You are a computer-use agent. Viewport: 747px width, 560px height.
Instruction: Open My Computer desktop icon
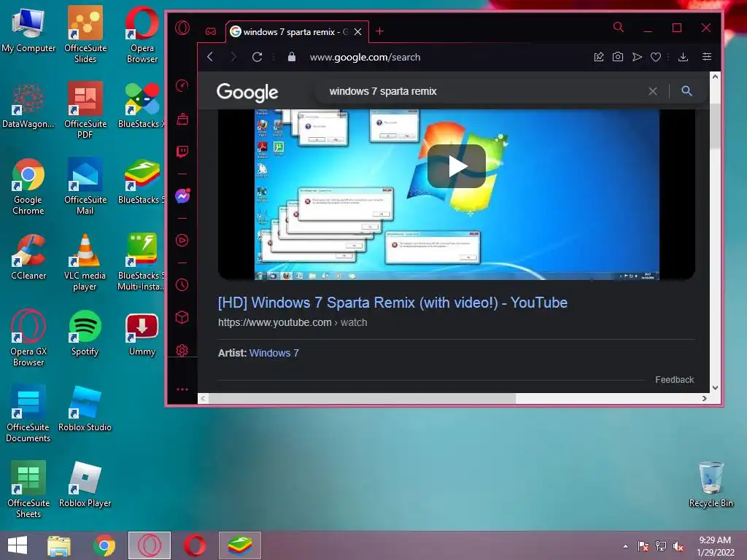(x=28, y=31)
